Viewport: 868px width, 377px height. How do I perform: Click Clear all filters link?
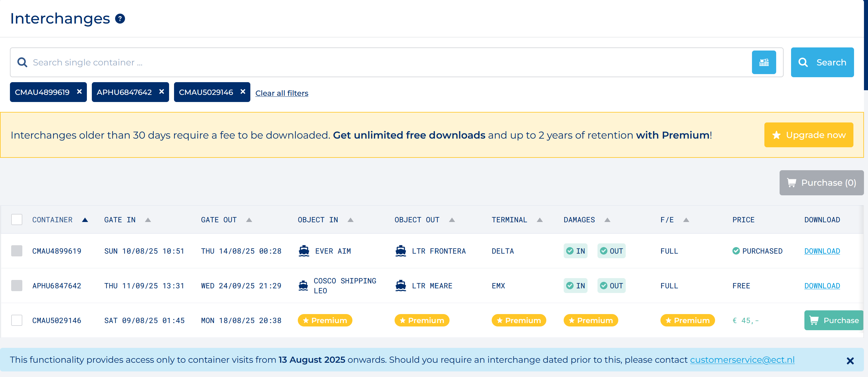[281, 93]
